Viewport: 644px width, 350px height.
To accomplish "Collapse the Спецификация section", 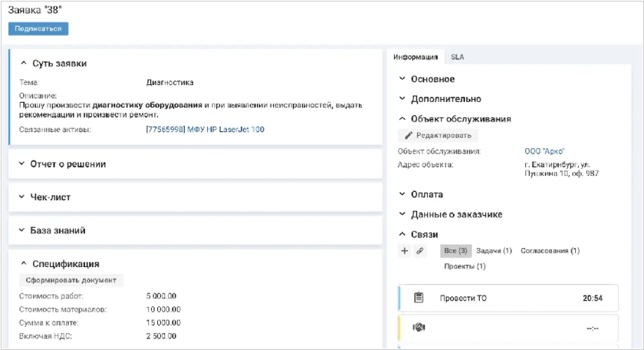I will pyautogui.click(x=24, y=264).
